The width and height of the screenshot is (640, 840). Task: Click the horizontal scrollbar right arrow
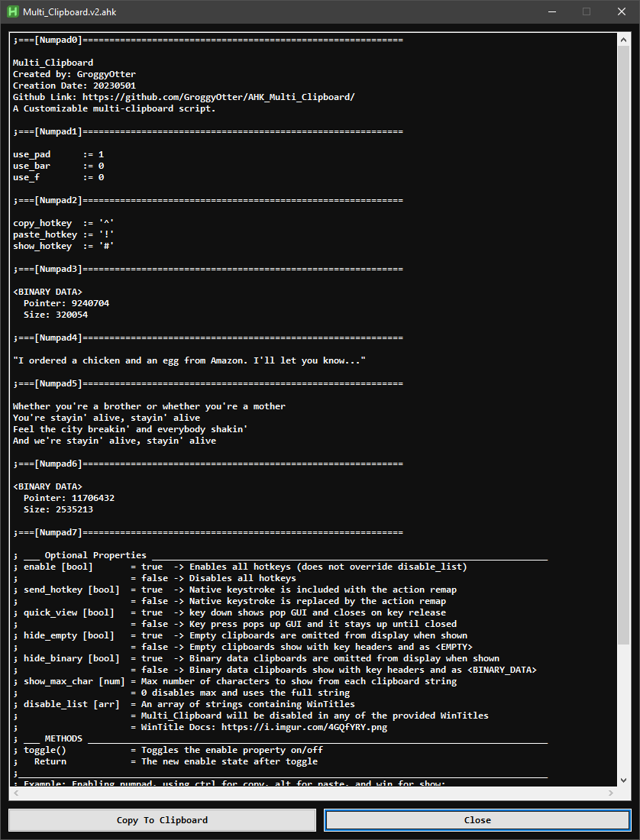611,793
